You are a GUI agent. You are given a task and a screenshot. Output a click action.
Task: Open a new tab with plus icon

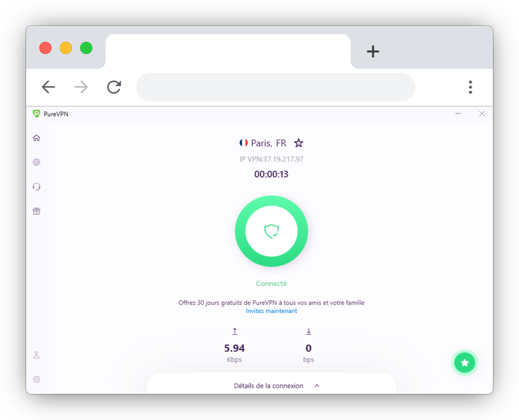(x=373, y=52)
